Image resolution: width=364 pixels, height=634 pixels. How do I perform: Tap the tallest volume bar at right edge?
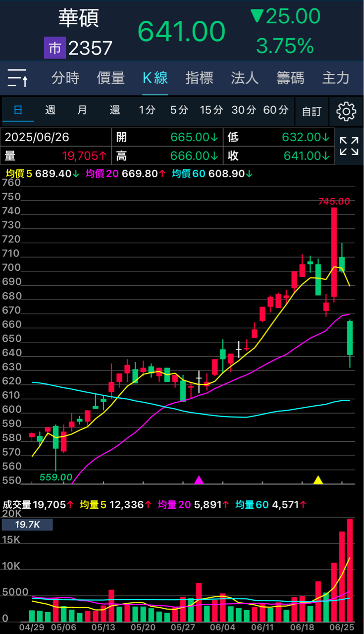(x=350, y=570)
